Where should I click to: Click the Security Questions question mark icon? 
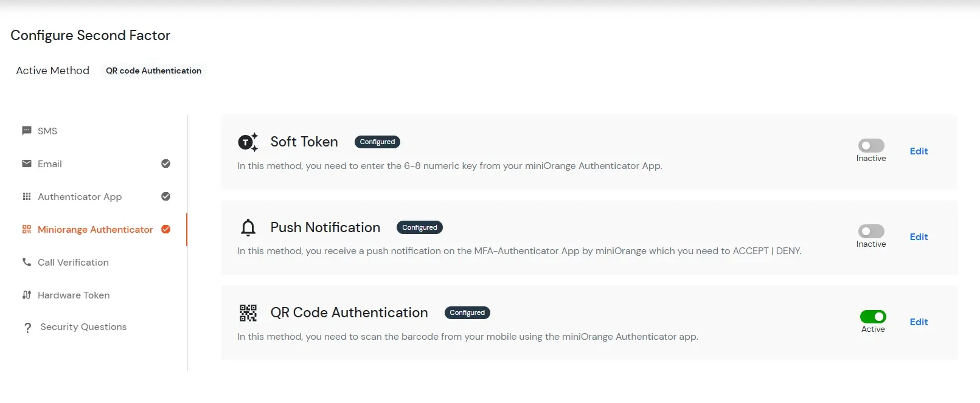coord(27,328)
